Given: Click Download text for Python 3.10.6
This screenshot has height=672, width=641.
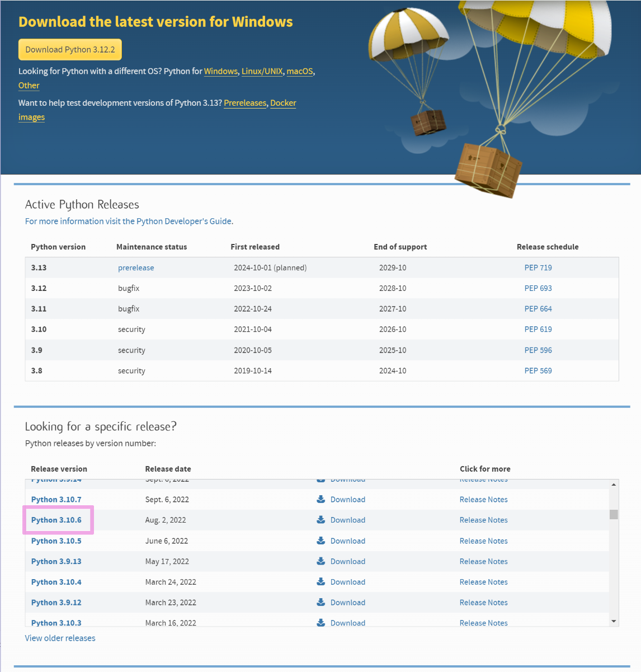Looking at the screenshot, I should pyautogui.click(x=348, y=520).
